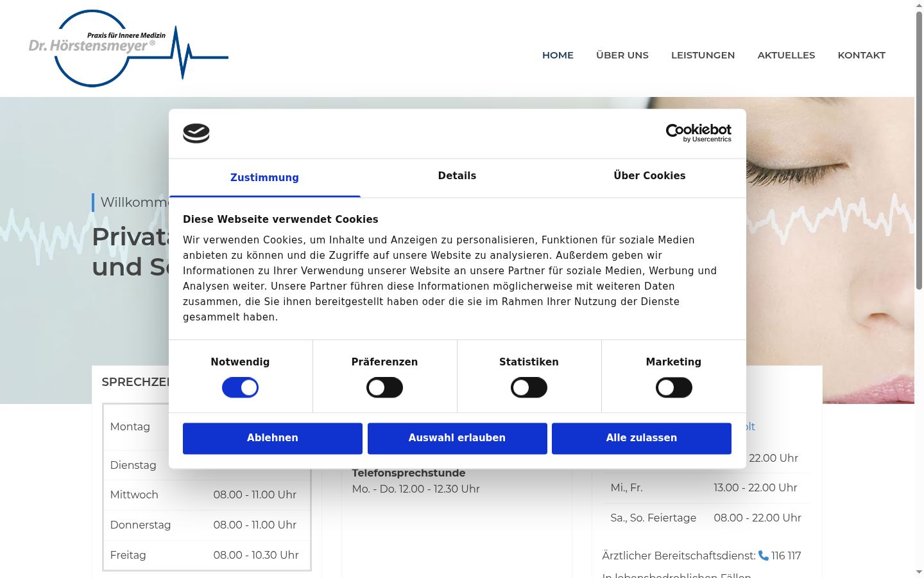
Task: Turn on the Marketing cookie switch
Action: [x=674, y=388]
